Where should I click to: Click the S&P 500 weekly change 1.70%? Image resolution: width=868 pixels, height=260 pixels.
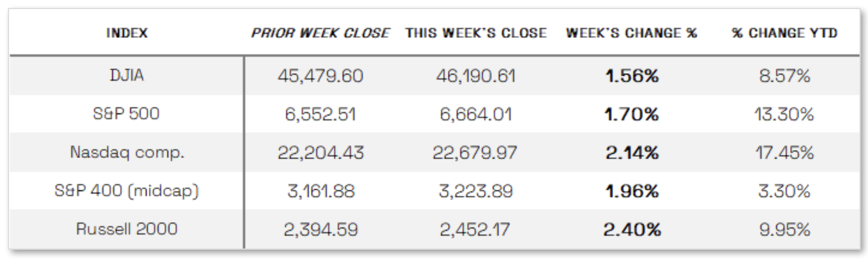click(x=632, y=114)
